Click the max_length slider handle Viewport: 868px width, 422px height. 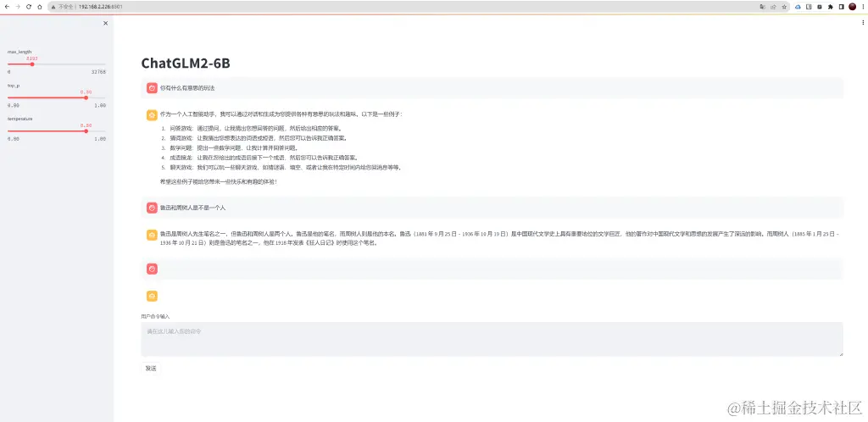(x=32, y=64)
